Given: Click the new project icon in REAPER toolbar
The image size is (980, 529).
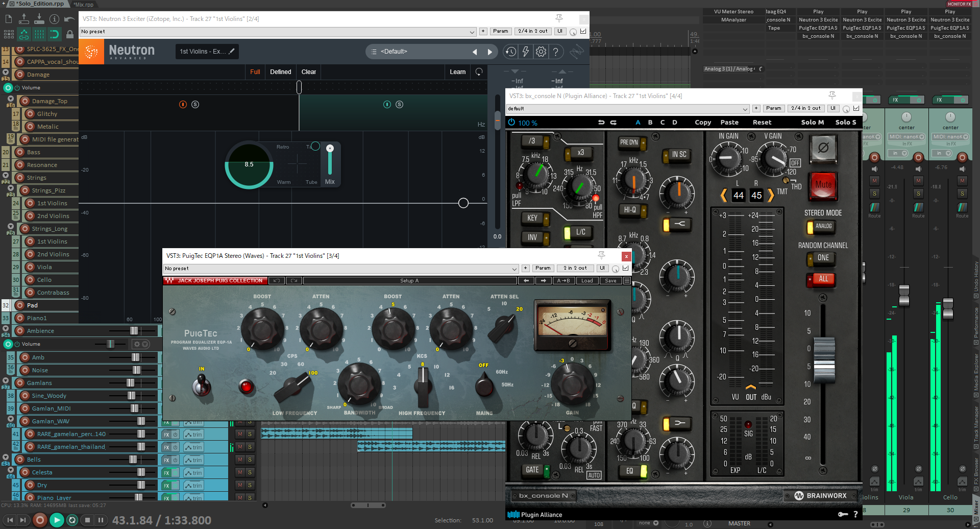Looking at the screenshot, I should click(x=9, y=19).
